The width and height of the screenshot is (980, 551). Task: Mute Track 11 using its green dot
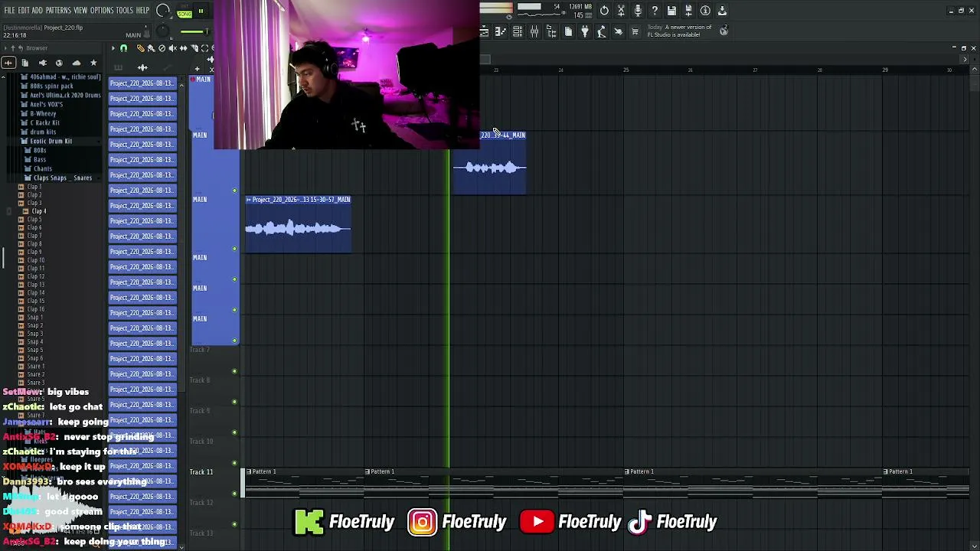pos(234,494)
